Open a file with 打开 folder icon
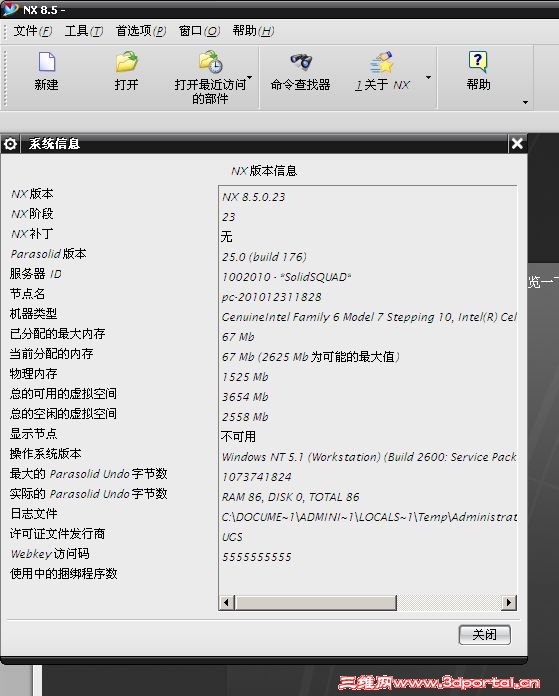The image size is (559, 696). (x=127, y=62)
